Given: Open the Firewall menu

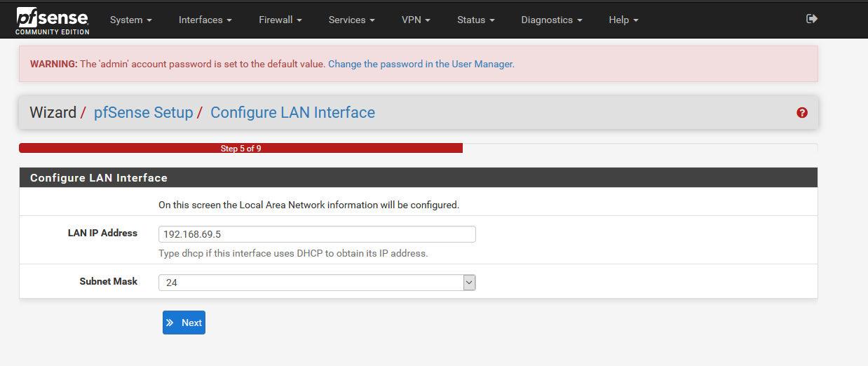Looking at the screenshot, I should (280, 20).
